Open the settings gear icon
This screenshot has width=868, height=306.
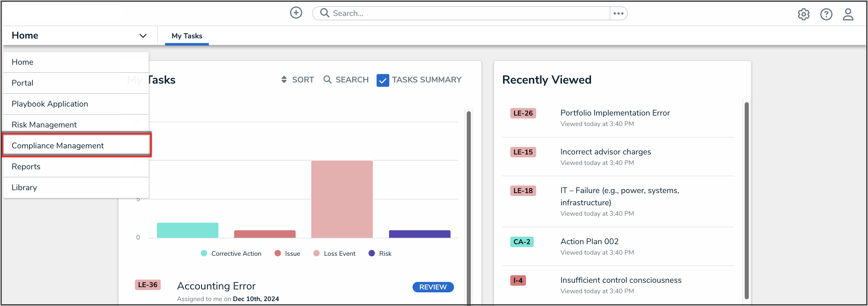[803, 14]
